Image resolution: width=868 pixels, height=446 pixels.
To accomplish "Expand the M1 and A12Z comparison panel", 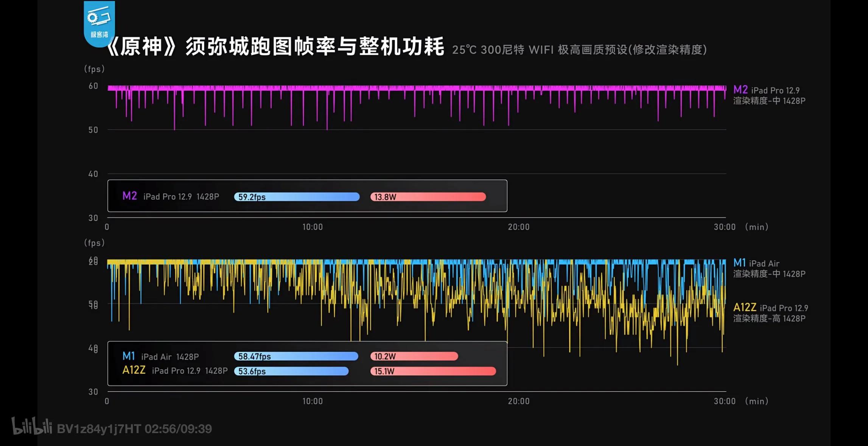I will [x=307, y=363].
